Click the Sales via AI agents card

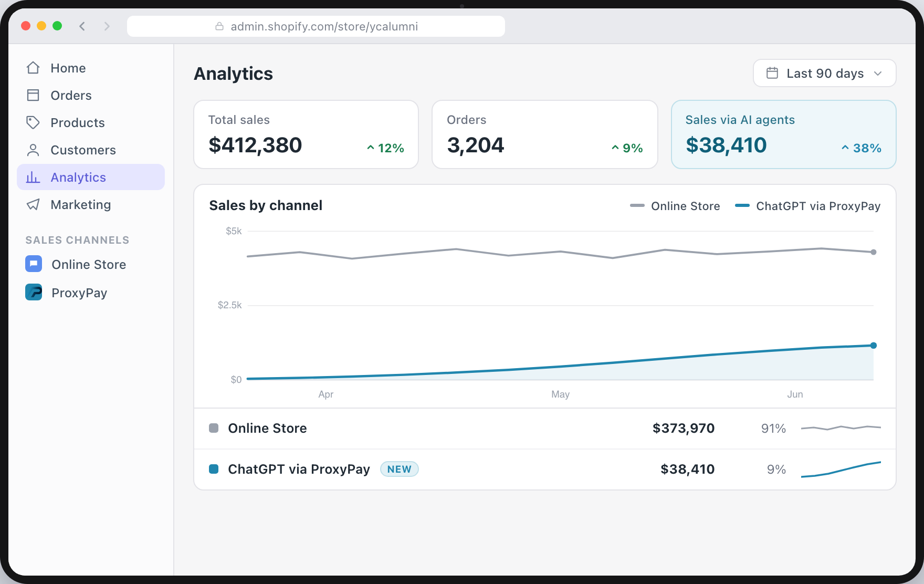point(783,134)
